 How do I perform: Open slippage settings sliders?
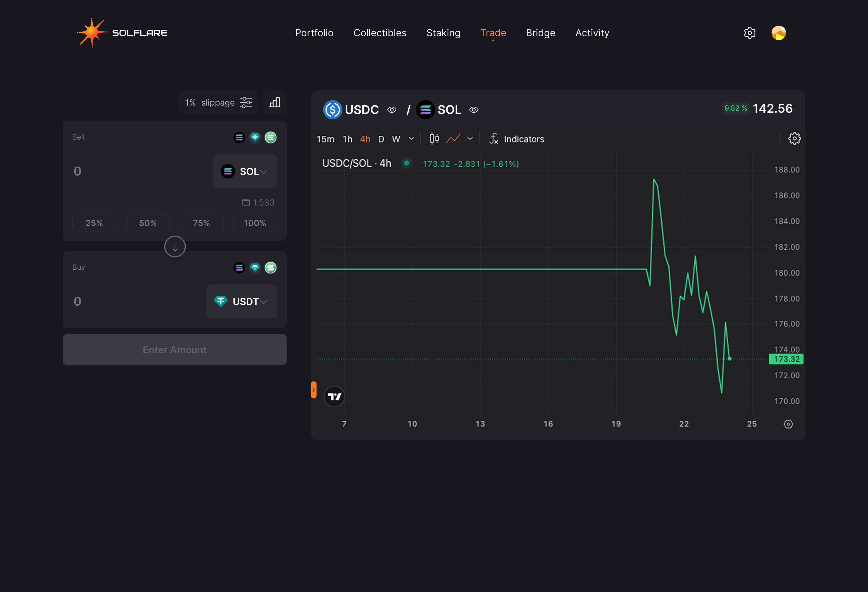click(x=246, y=102)
